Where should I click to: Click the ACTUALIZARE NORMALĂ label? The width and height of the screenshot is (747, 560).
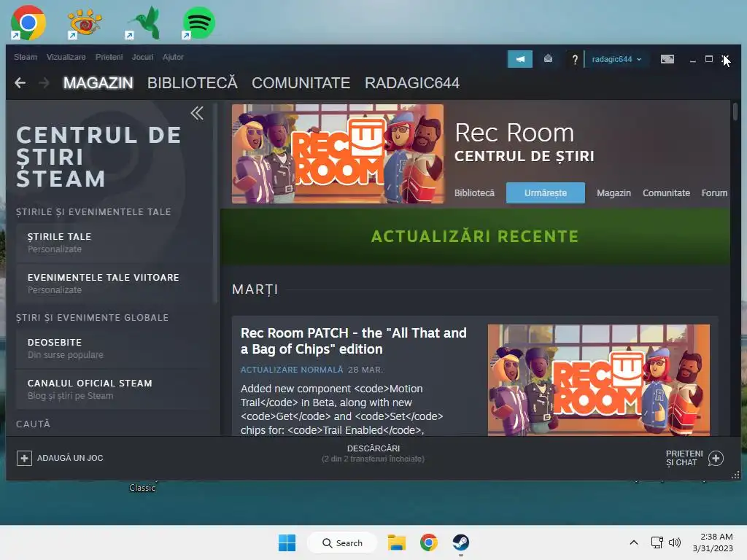(x=292, y=370)
